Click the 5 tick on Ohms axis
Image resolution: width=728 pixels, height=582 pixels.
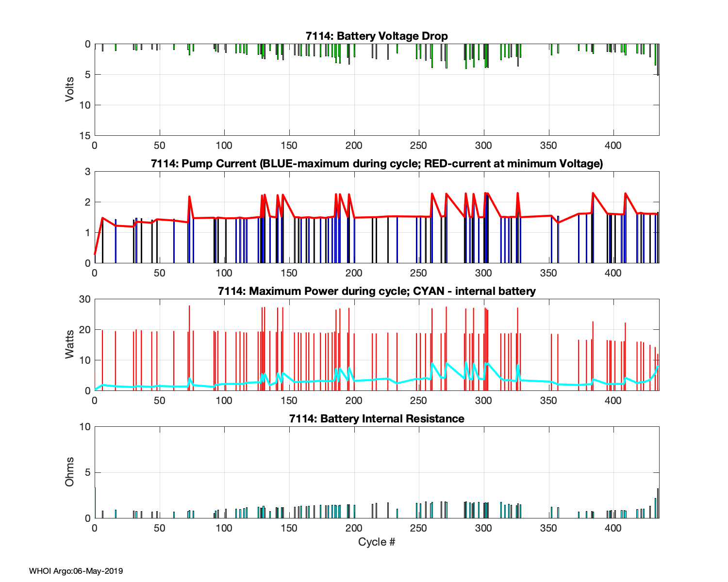pos(88,472)
